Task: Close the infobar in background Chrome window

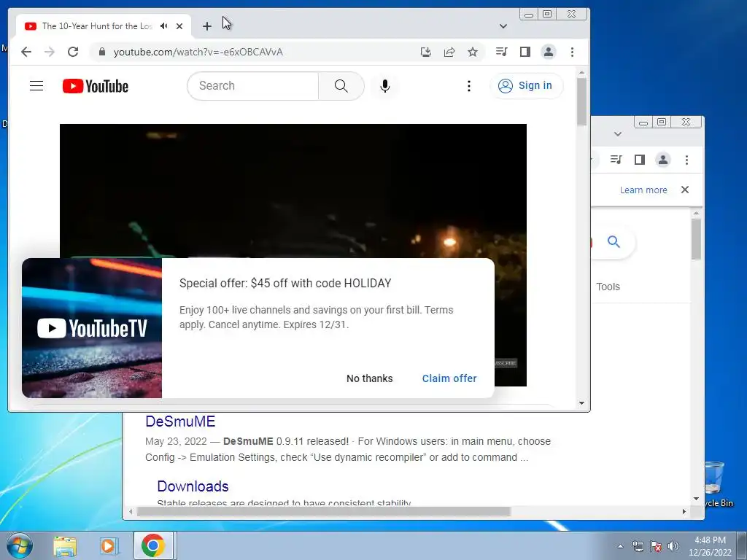Action: coord(685,190)
